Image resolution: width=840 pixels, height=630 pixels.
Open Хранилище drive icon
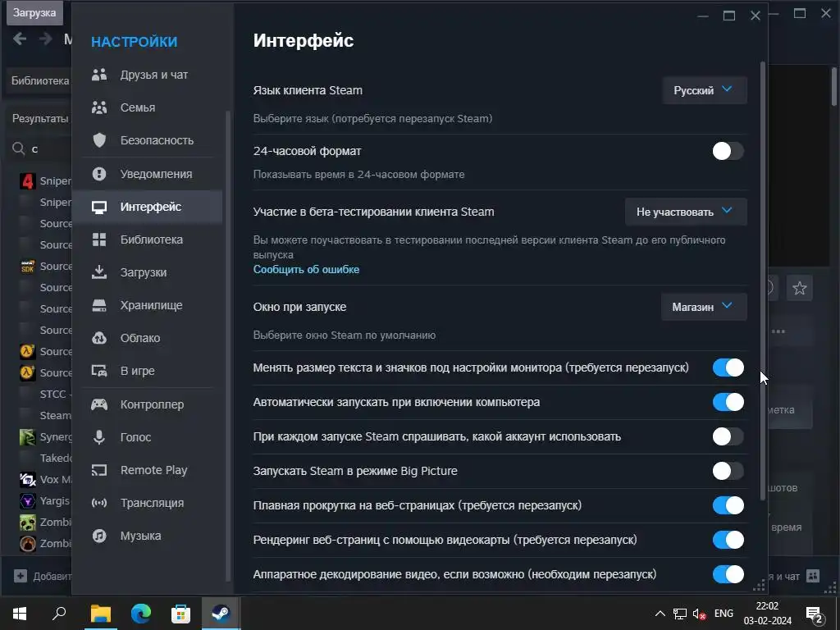coord(99,305)
